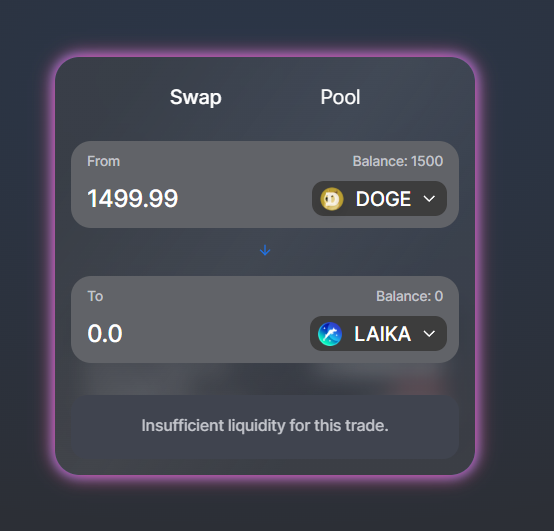Select the LAIKA ticker text
The height and width of the screenshot is (531, 554).
click(x=383, y=334)
